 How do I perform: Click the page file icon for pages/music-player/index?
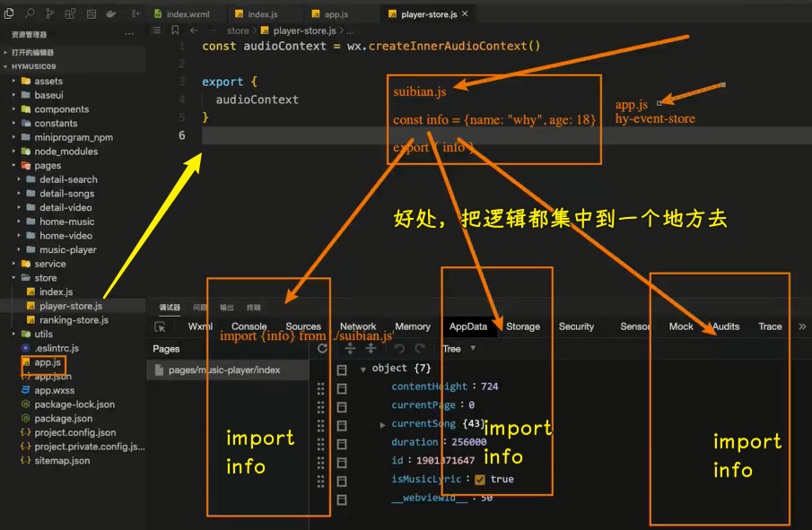click(159, 369)
